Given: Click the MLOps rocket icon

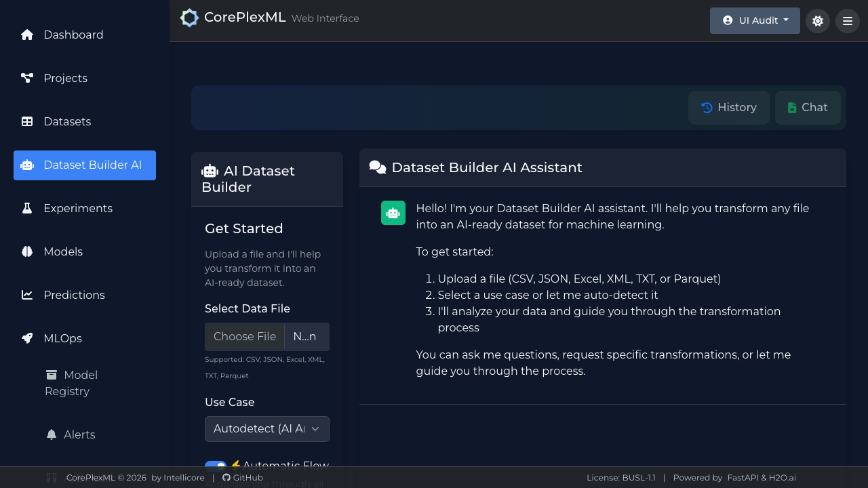Looking at the screenshot, I should tap(27, 338).
